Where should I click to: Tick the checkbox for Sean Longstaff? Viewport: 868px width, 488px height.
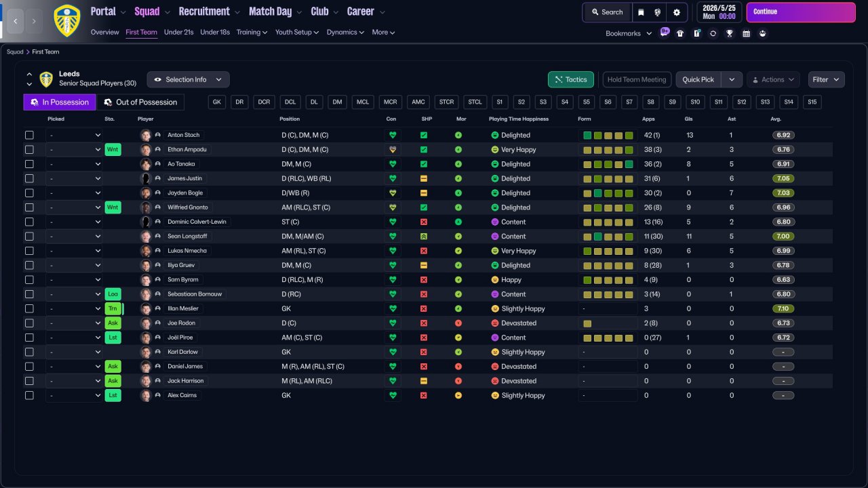(29, 236)
